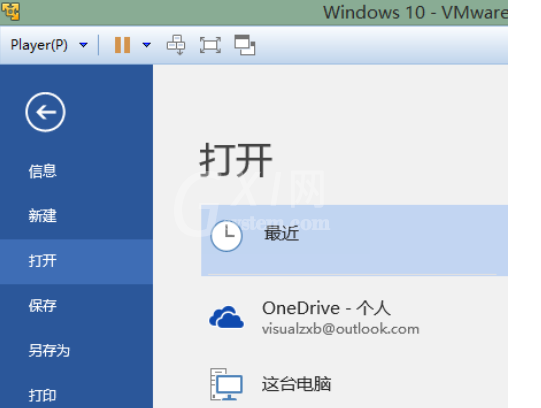The height and width of the screenshot is (408, 541).
Task: Select 新建 in the sidebar
Action: pos(76,216)
